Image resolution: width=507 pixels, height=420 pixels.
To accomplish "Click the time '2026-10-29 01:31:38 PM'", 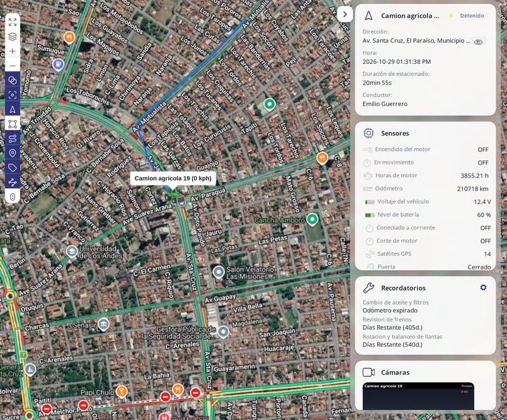I will 396,62.
